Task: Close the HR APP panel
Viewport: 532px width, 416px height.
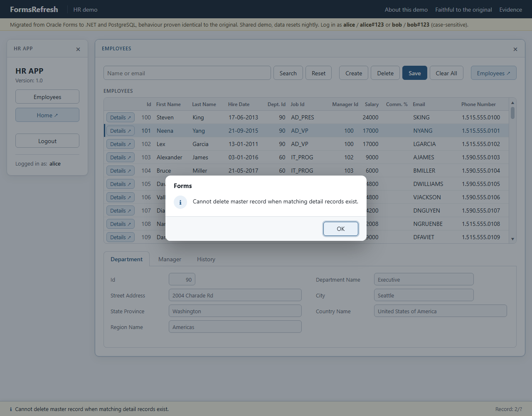Action: (78, 49)
